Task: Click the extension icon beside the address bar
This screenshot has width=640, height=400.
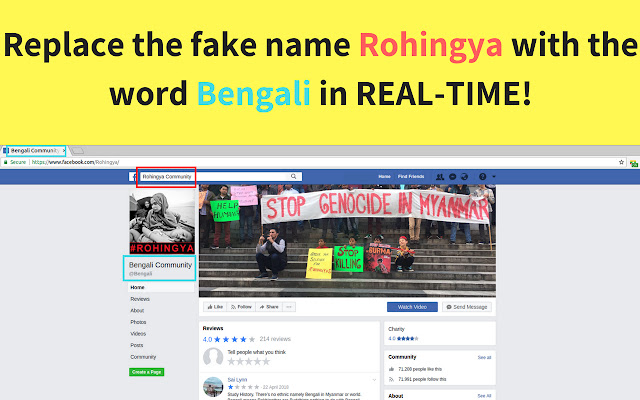Action: tap(633, 163)
